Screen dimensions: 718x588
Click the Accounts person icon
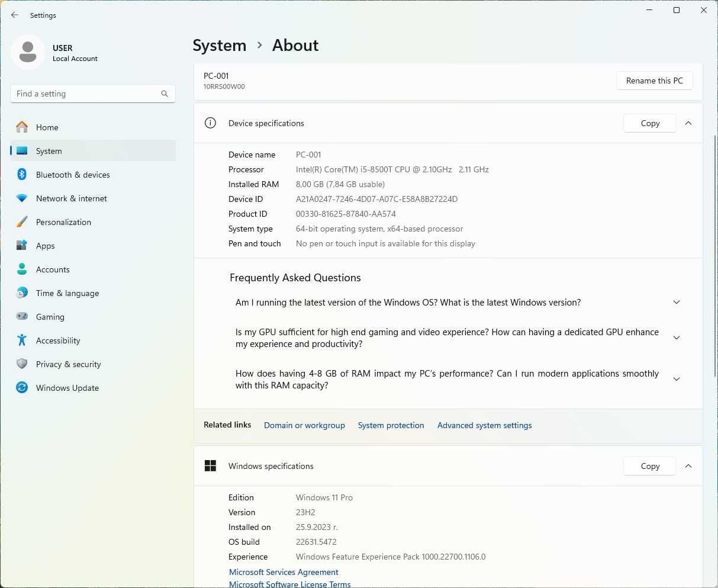coord(22,269)
